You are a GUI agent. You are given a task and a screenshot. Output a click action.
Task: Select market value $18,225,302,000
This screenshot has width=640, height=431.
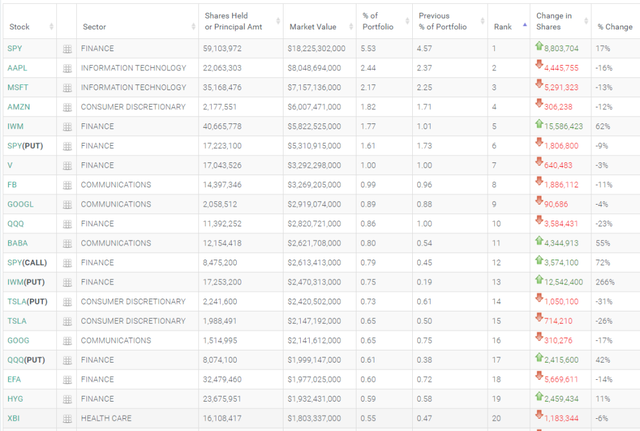(x=316, y=49)
